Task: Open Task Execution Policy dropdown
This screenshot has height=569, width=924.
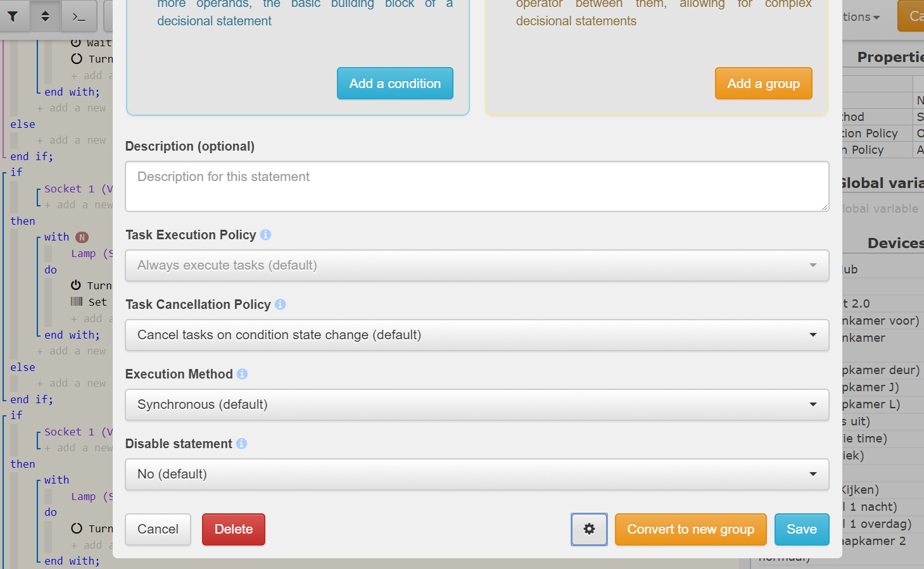Action: pos(477,265)
